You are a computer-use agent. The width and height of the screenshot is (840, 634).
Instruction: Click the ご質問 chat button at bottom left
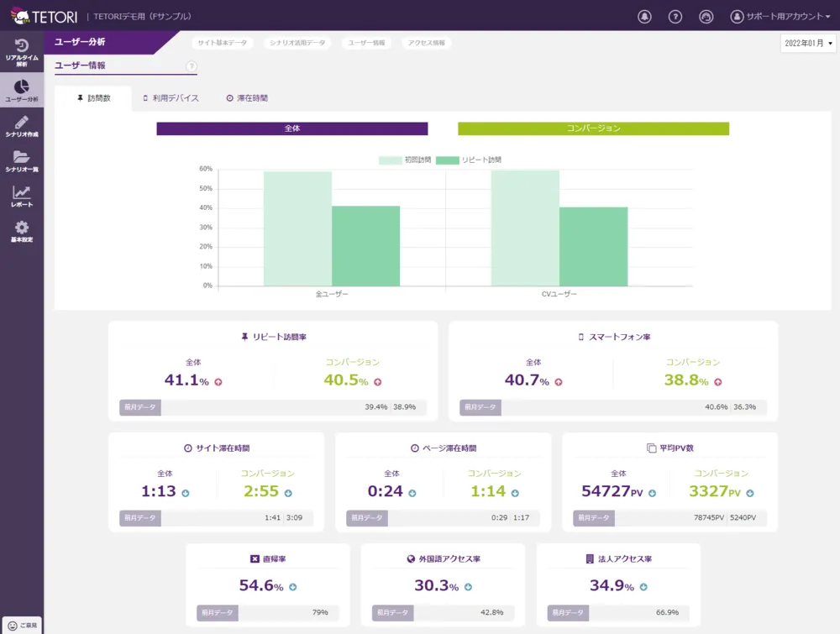[x=22, y=626]
